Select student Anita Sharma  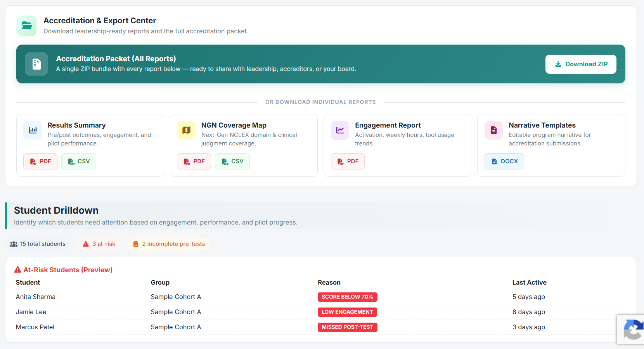[36, 297]
